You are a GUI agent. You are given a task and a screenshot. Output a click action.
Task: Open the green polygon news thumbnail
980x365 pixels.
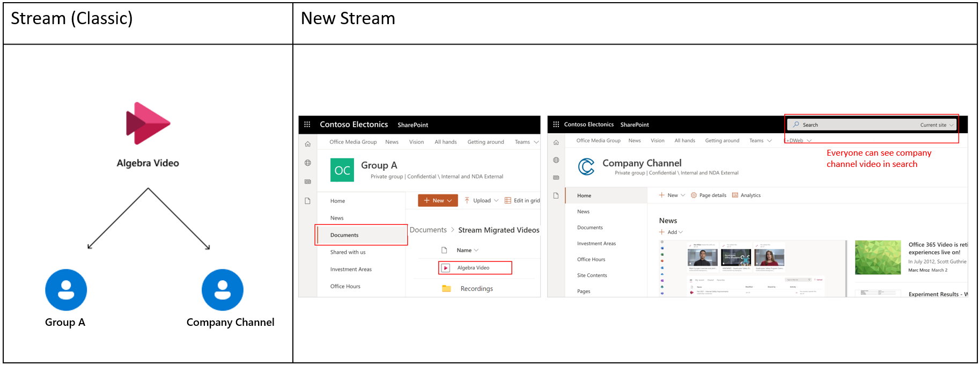point(878,258)
